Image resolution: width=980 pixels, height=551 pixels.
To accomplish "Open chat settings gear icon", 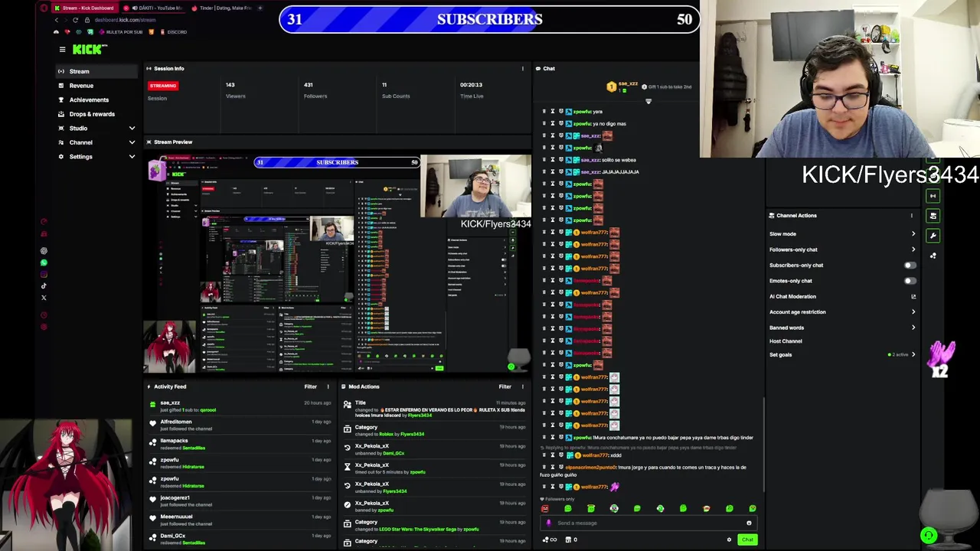I will pyautogui.click(x=729, y=540).
